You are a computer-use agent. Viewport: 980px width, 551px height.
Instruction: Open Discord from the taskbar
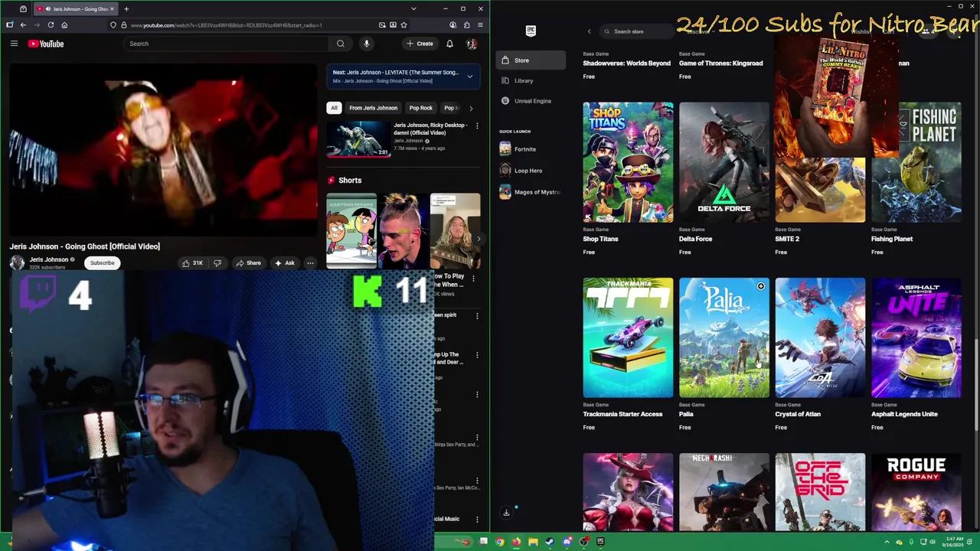click(567, 542)
